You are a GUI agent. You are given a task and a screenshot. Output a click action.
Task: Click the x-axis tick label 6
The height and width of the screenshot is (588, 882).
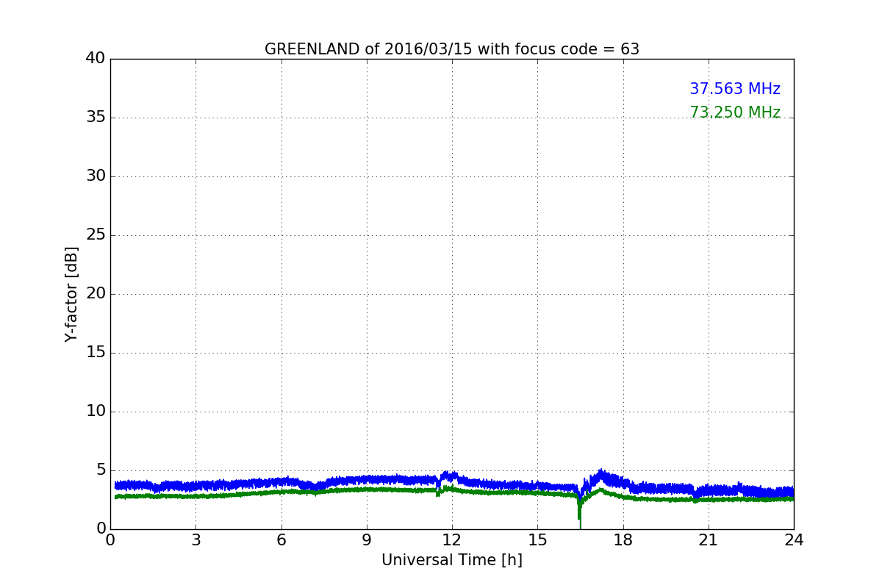click(x=281, y=540)
